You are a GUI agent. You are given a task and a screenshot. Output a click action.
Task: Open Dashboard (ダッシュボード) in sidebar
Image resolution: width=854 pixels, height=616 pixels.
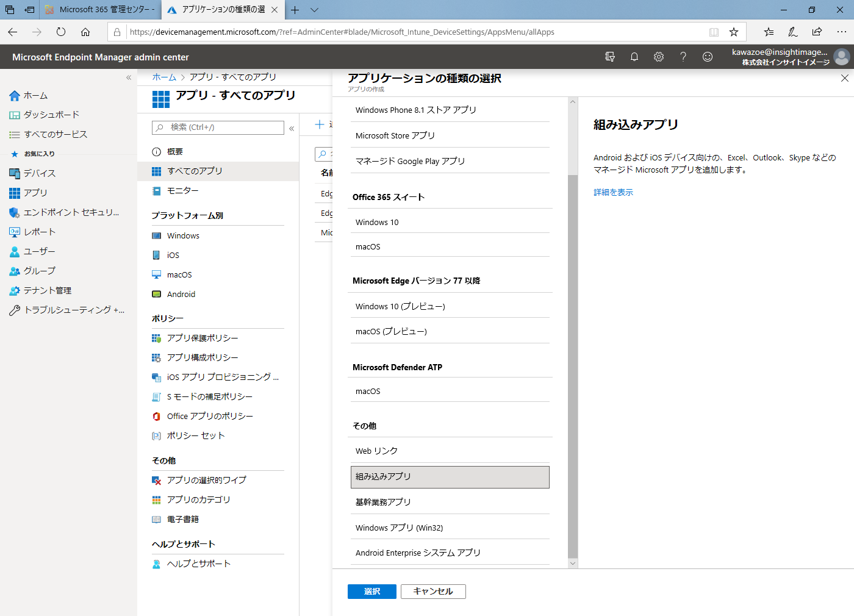[x=51, y=115]
